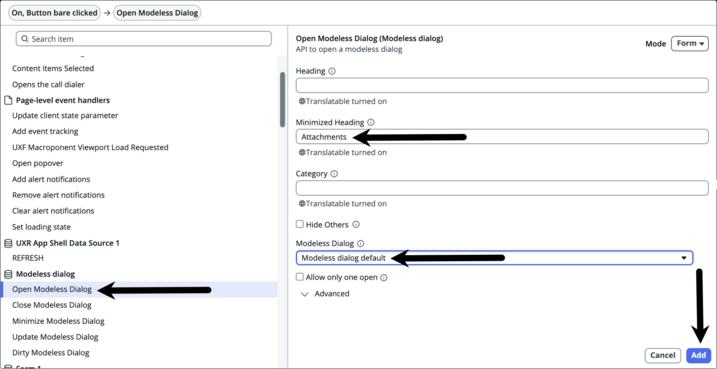Click the Allow only one open info icon
Image resolution: width=717 pixels, height=369 pixels.
coord(384,277)
